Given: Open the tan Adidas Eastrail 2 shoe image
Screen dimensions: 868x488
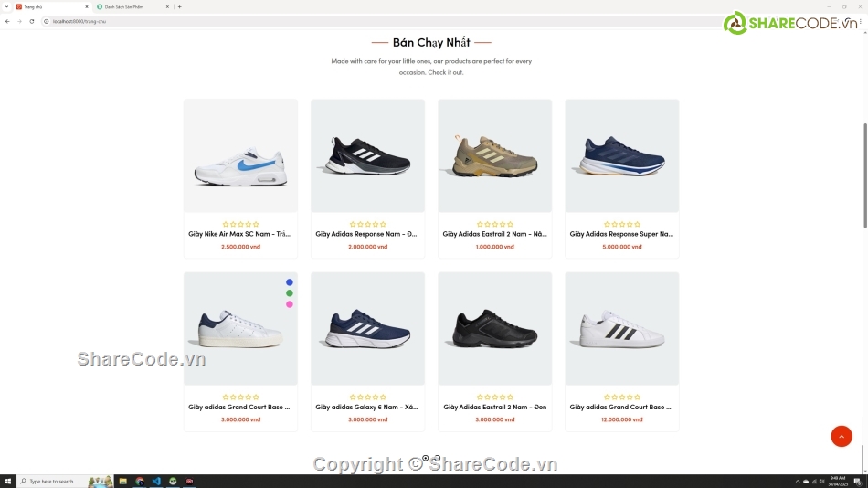Looking at the screenshot, I should click(x=495, y=155).
